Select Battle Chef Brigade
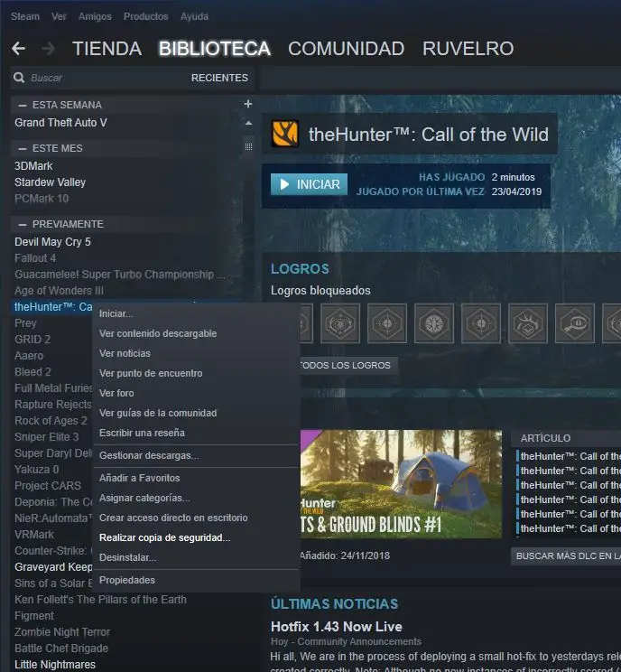This screenshot has height=672, width=621. coord(61,649)
